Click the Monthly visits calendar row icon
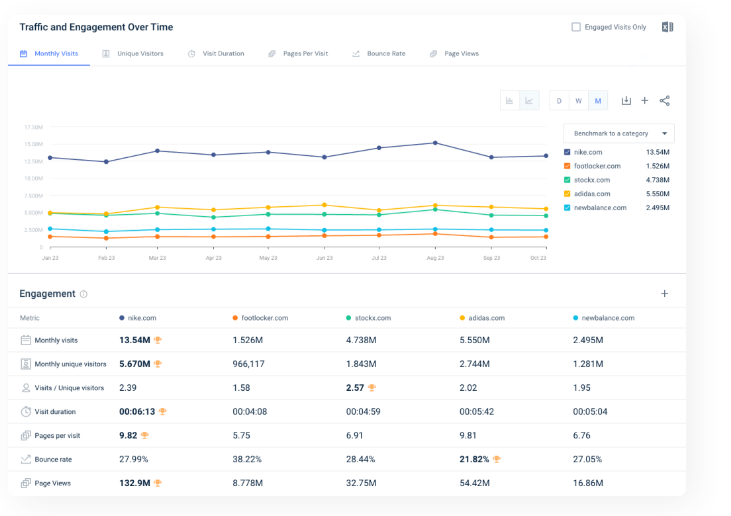This screenshot has width=731, height=516. pyautogui.click(x=26, y=340)
